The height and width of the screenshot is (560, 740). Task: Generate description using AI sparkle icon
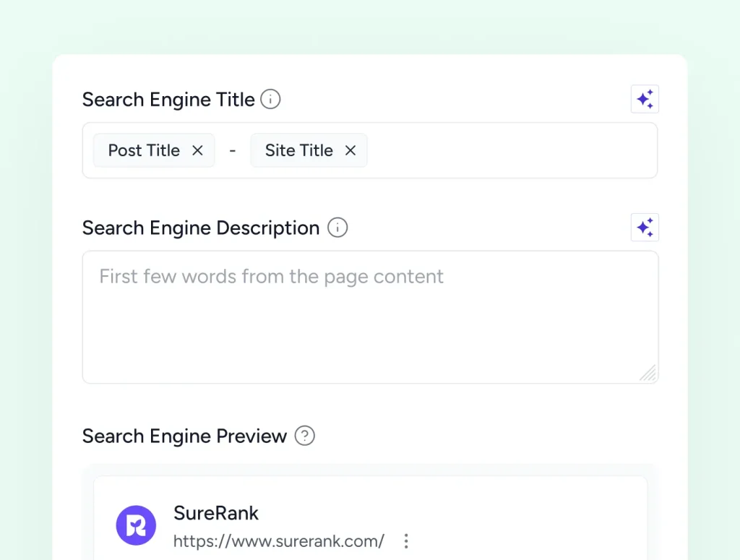pyautogui.click(x=645, y=228)
